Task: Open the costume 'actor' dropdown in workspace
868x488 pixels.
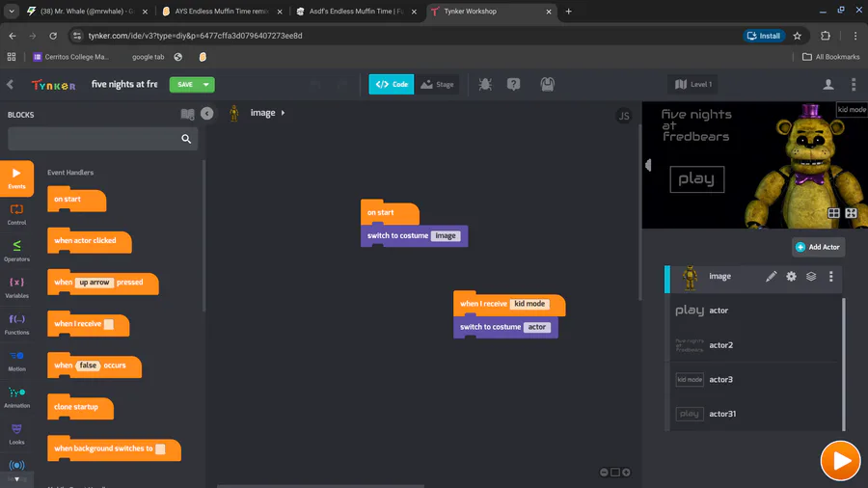Action: pos(537,327)
